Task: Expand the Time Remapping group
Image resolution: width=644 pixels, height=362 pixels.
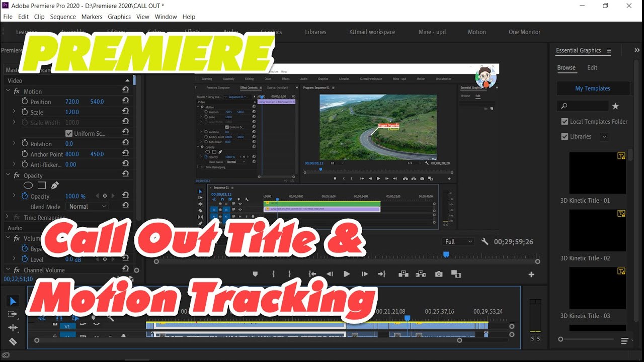Action: [8, 217]
